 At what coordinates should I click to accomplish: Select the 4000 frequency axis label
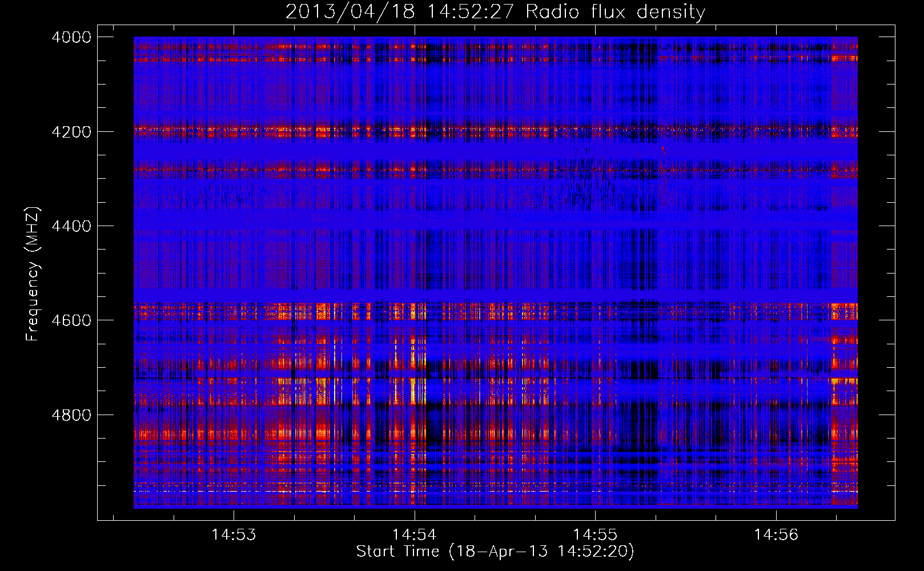(71, 37)
